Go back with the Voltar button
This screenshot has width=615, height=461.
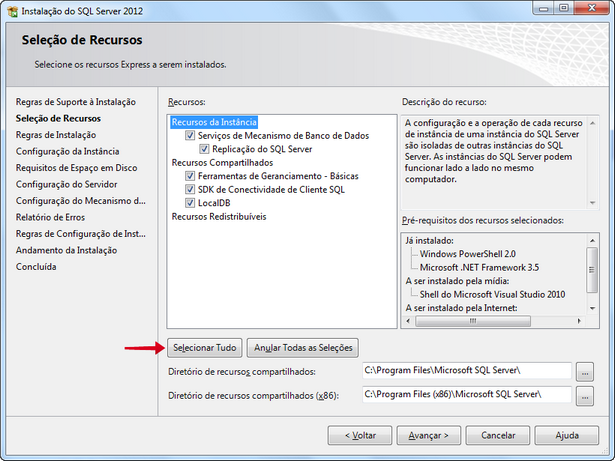pos(360,435)
